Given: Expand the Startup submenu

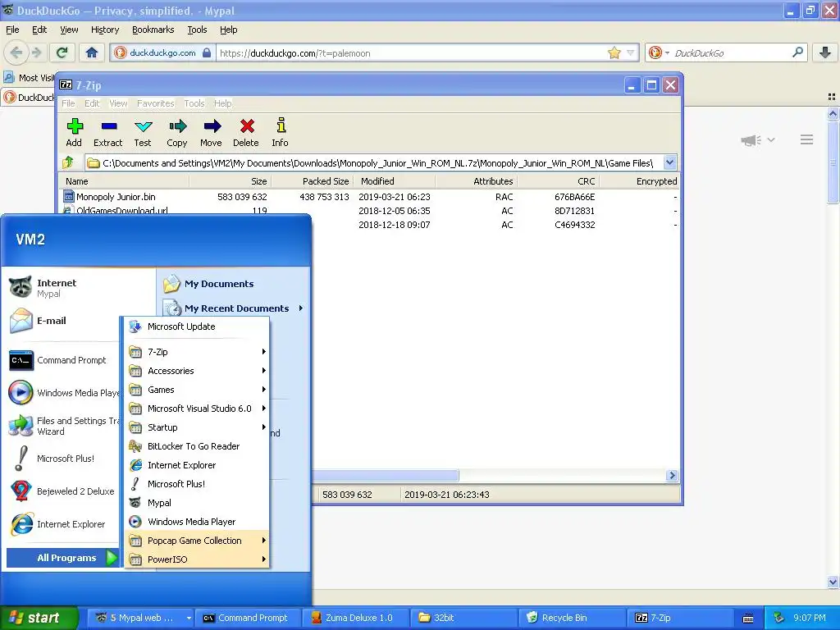Looking at the screenshot, I should click(x=197, y=427).
